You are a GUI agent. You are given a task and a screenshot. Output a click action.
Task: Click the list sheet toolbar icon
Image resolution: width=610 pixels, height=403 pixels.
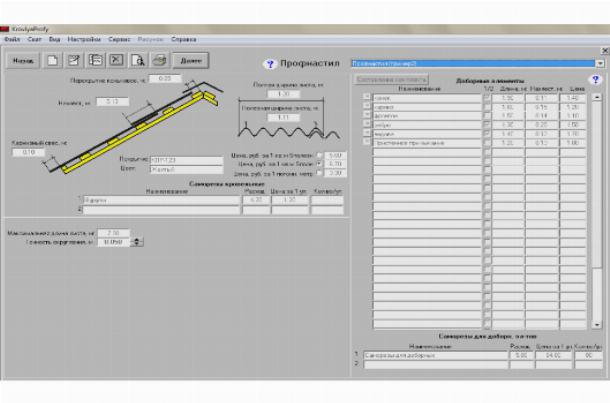point(96,61)
